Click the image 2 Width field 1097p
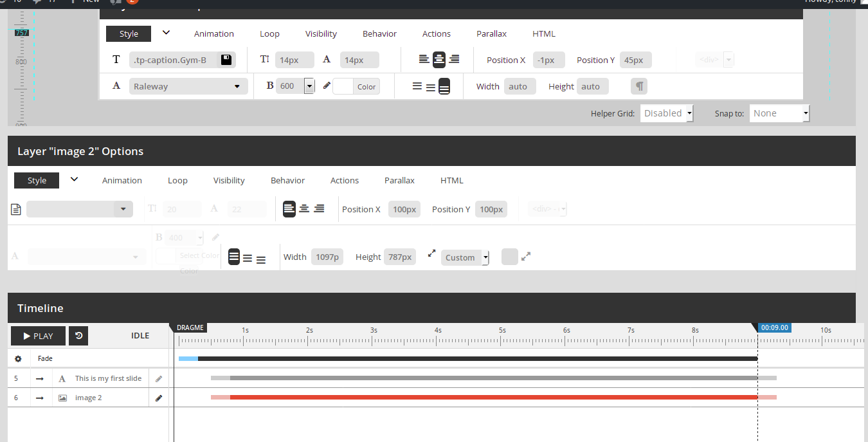This screenshot has height=442, width=868. click(x=327, y=257)
